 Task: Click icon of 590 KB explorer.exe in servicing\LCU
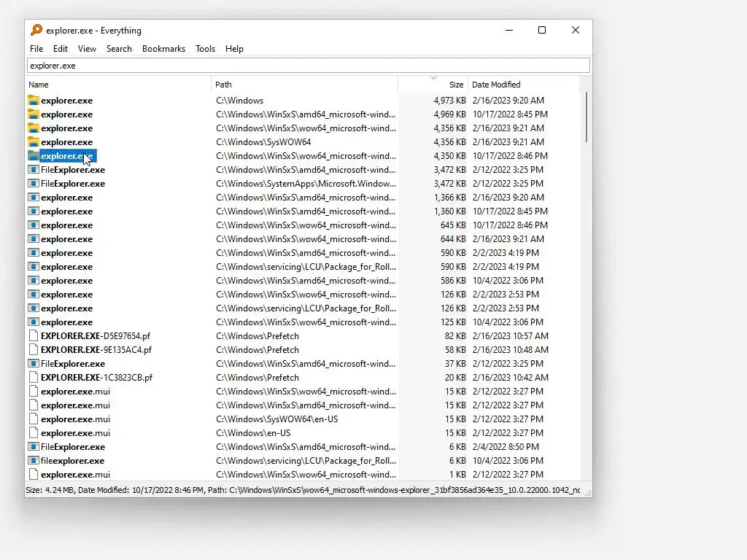click(x=34, y=267)
